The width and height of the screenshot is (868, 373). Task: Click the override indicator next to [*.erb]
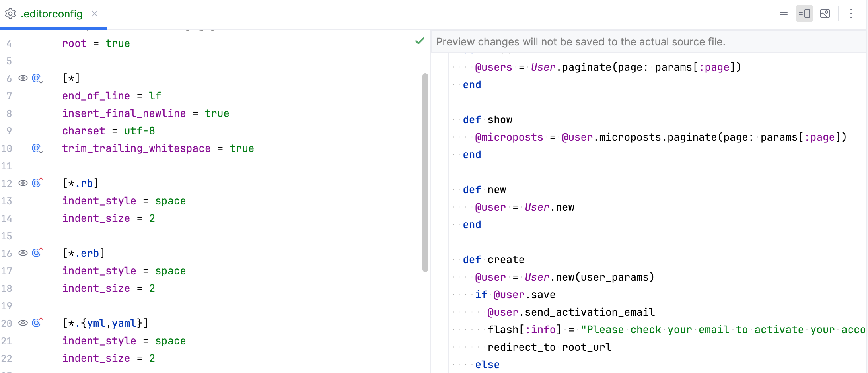pyautogui.click(x=36, y=253)
